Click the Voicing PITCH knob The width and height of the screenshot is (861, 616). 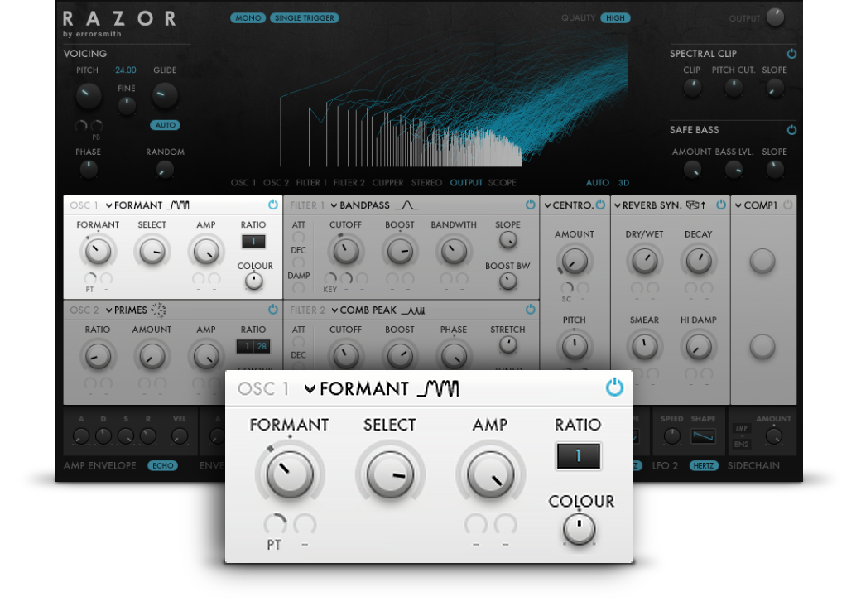click(88, 95)
